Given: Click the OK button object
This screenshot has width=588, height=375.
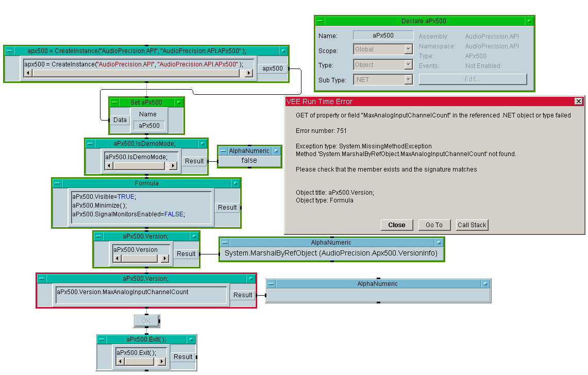Looking at the screenshot, I should point(146,321).
